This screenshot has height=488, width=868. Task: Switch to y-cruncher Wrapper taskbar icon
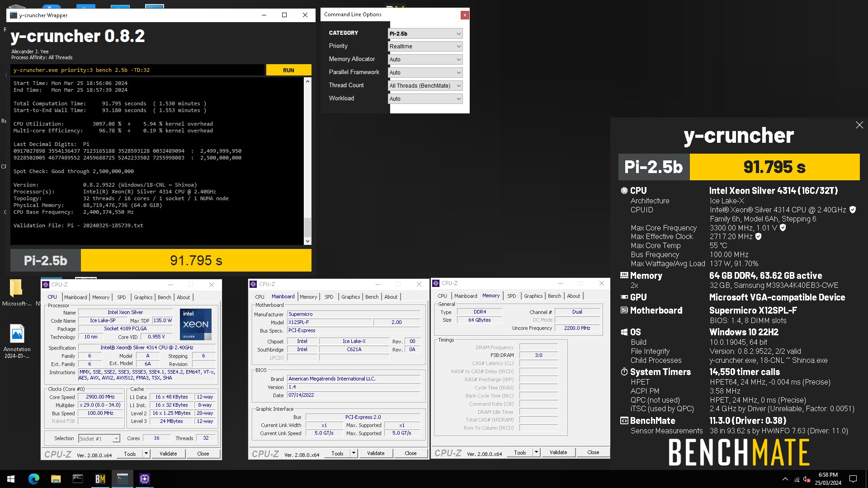tap(123, 479)
